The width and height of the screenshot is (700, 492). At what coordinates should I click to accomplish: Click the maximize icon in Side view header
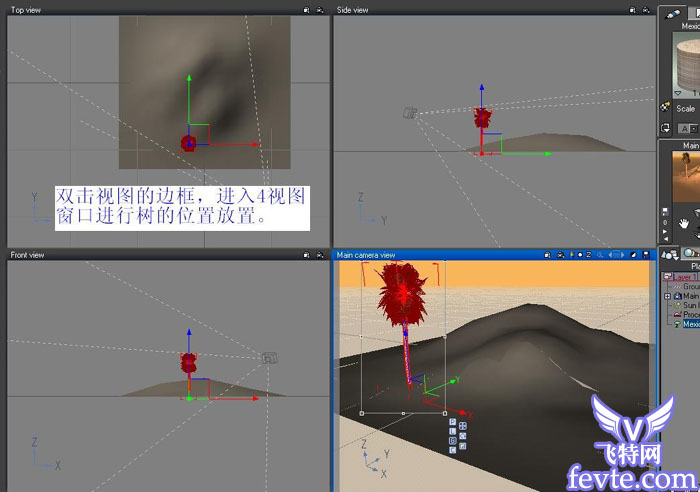coord(632,10)
